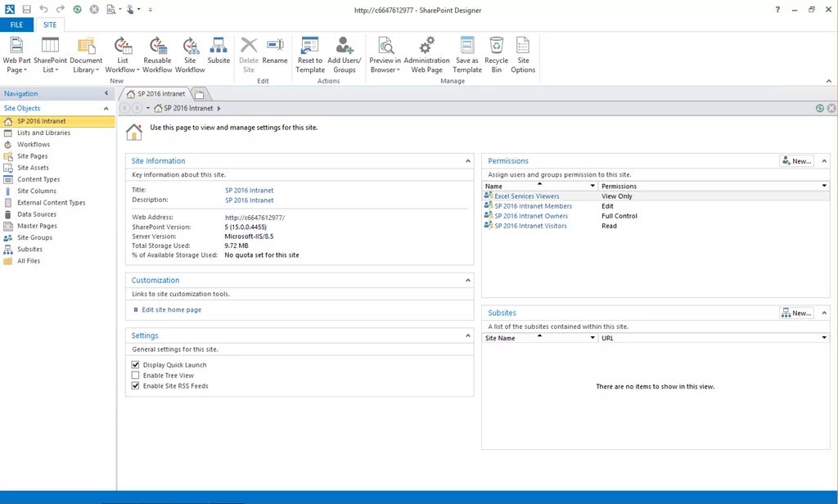Collapse the Customization section
This screenshot has width=838, height=504.
[x=467, y=280]
